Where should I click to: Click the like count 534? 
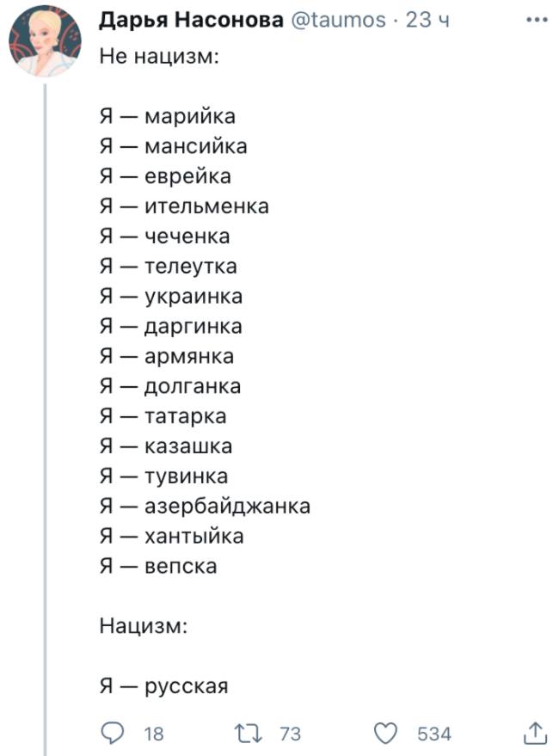point(433,734)
